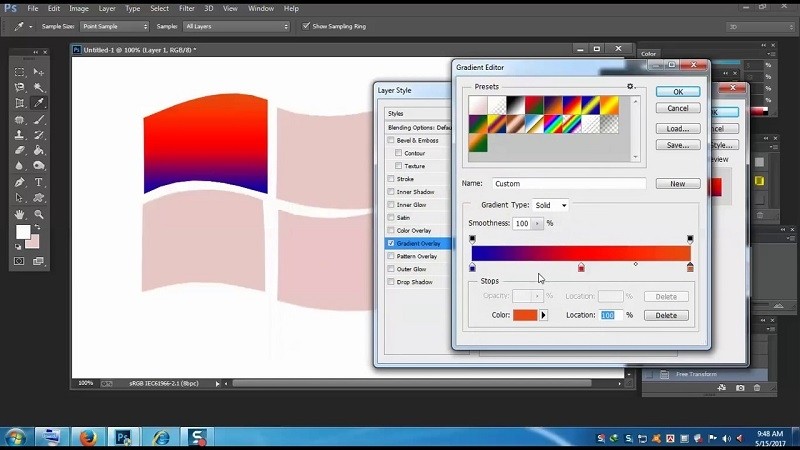Click Cancel in the Gradient Editor
Viewport: 800px width, 450px height.
(x=678, y=108)
